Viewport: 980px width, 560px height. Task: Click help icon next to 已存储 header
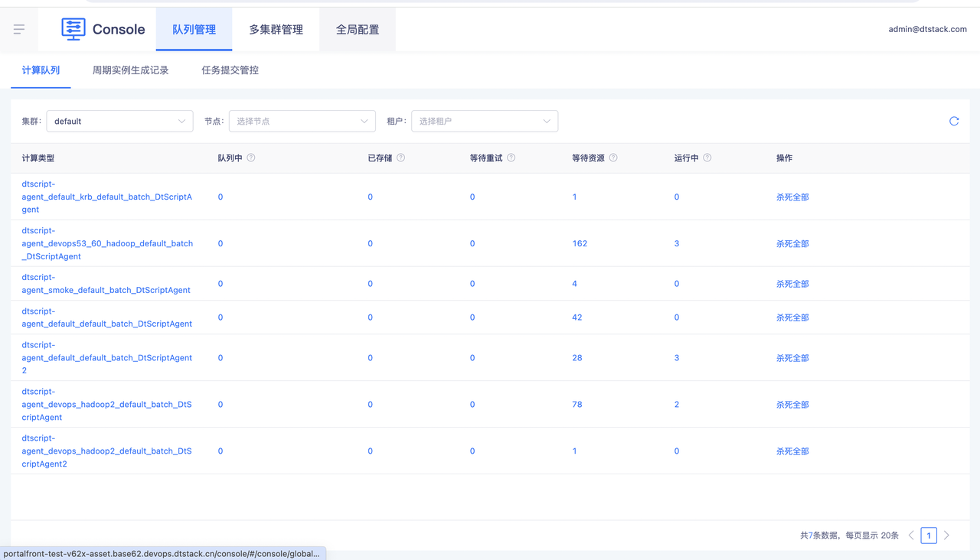[400, 158]
